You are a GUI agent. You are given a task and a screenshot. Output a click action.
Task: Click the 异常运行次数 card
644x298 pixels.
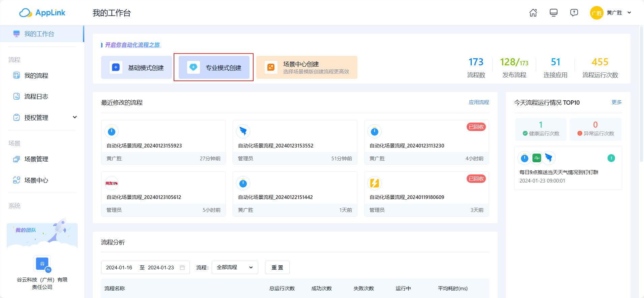tap(595, 129)
